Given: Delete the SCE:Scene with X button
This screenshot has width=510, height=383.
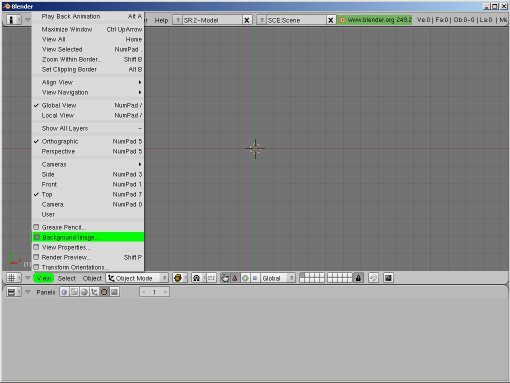Looking at the screenshot, I should pos(331,20).
